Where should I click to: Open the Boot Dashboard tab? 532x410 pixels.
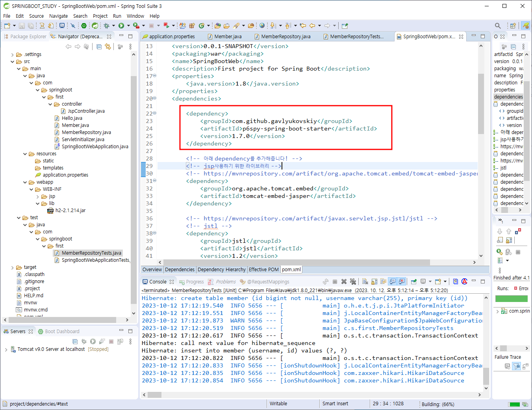[x=59, y=332]
